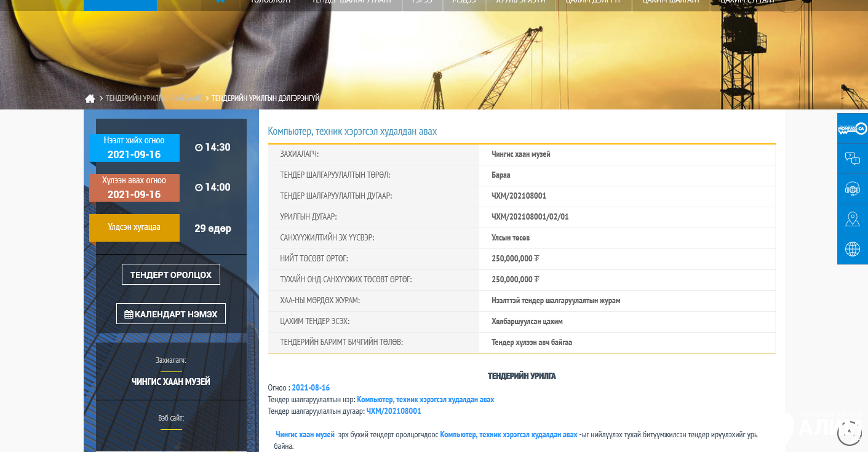Screen dimensions: 868x452
Task: Click the Үлдсэн хугацаа label box
Action: pyautogui.click(x=134, y=228)
